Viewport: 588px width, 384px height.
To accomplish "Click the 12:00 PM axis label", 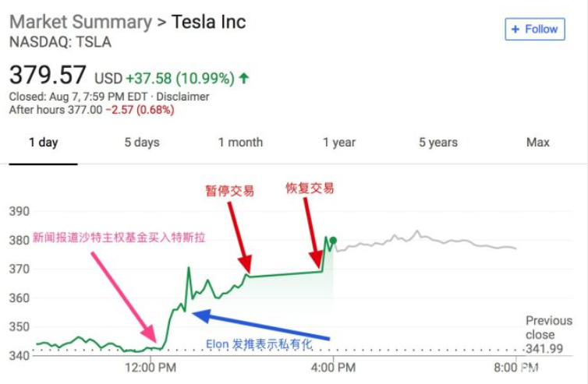I will (x=152, y=366).
